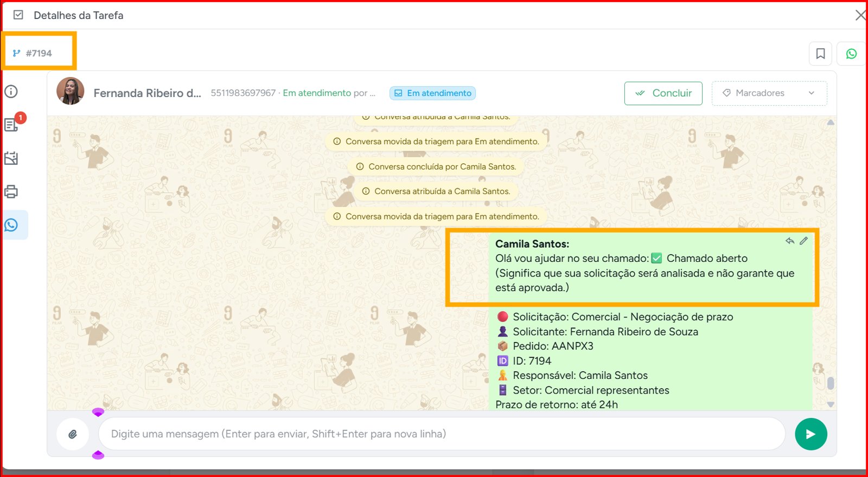This screenshot has width=868, height=477.
Task: Click the bookmark icon button
Action: 820,54
